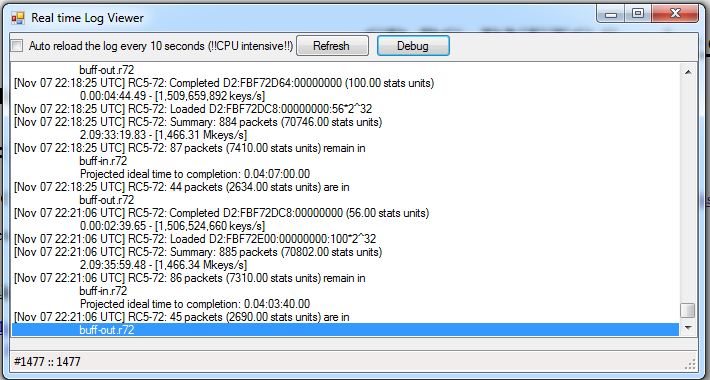Click the Real time Log Viewer title text

[x=87, y=18]
